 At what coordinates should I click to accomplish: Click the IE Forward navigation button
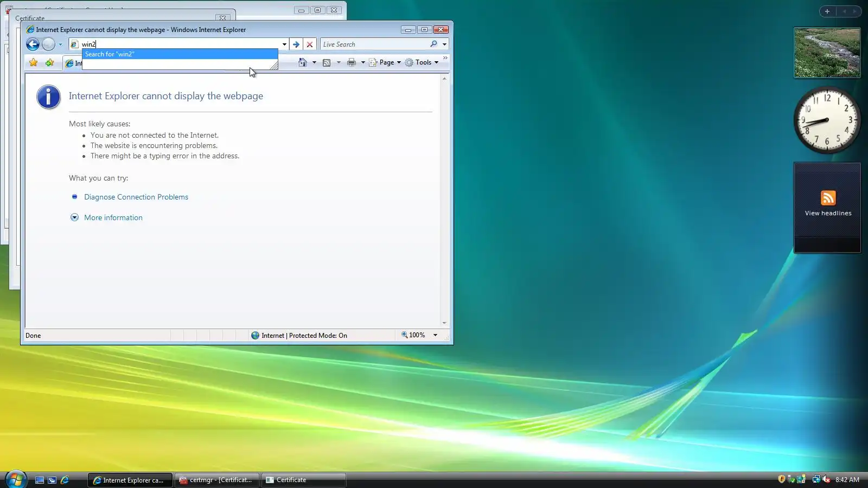pos(49,44)
